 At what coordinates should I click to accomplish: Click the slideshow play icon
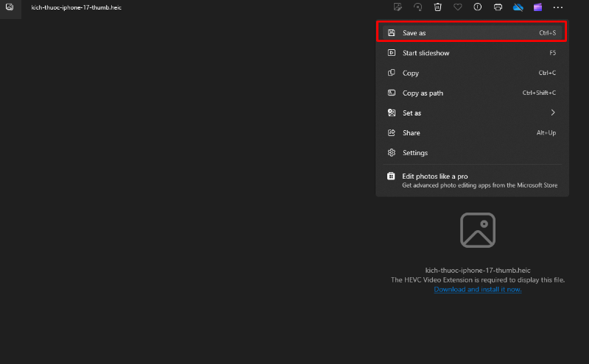(x=392, y=52)
